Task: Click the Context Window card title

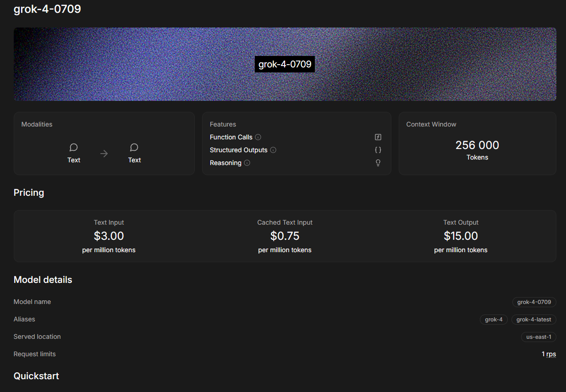Action: coord(431,124)
